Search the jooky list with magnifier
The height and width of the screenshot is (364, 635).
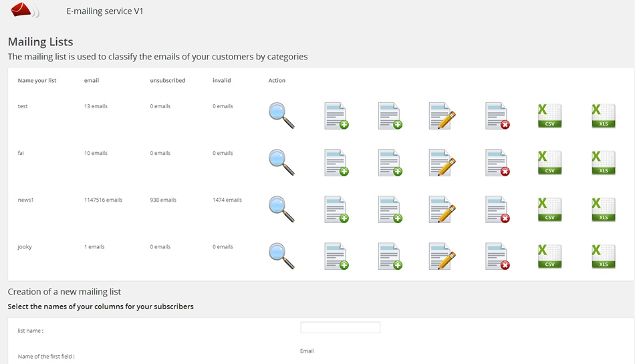(281, 256)
